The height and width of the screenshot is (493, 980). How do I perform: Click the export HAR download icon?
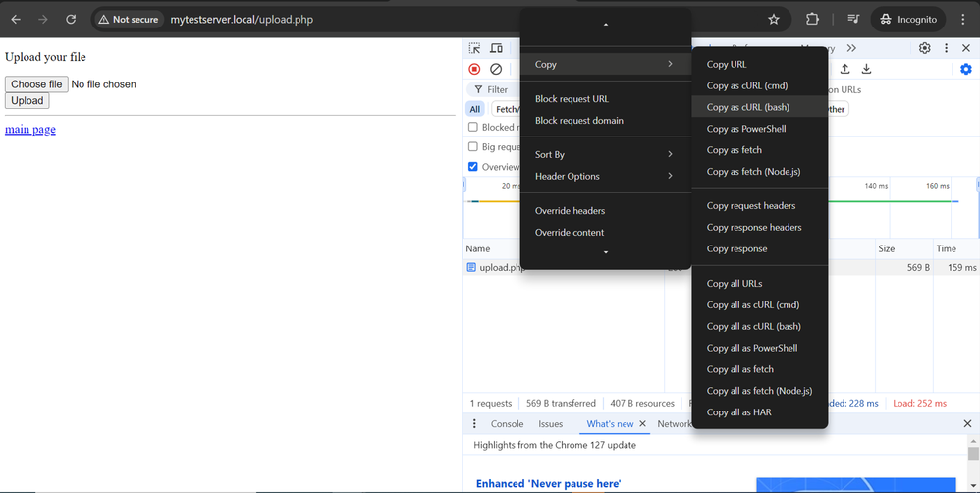(x=866, y=69)
